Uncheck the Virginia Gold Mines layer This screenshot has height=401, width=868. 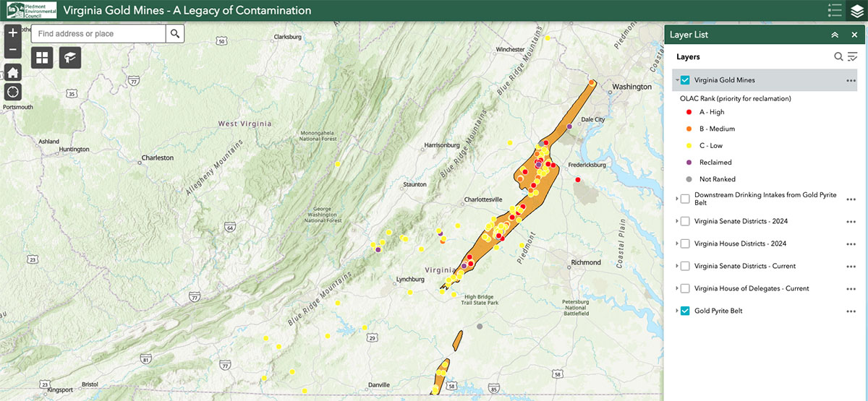click(685, 80)
